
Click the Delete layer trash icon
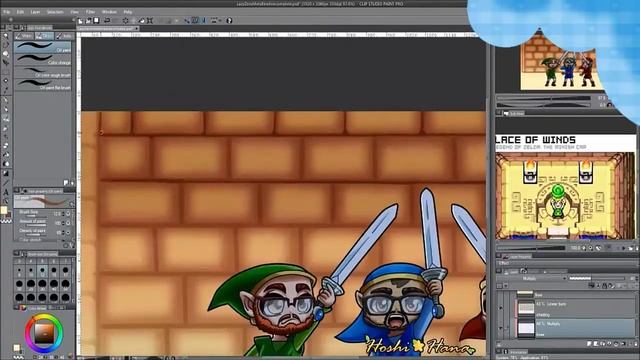click(636, 344)
